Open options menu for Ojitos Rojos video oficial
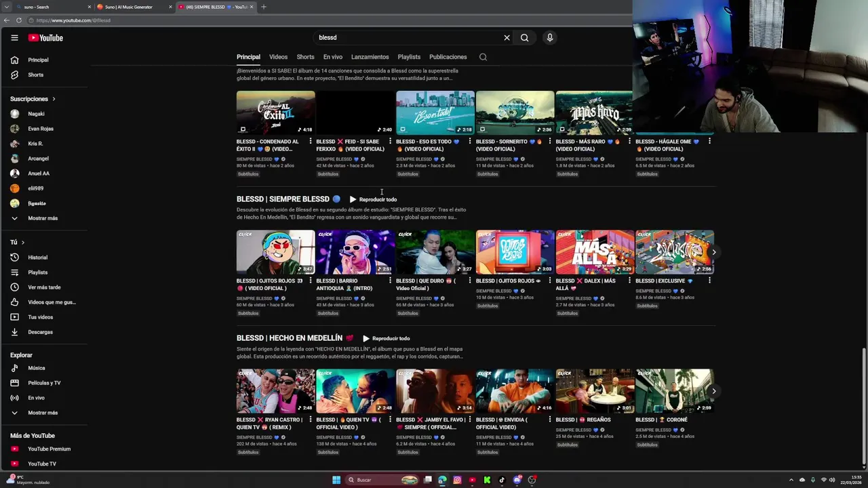 311,280
